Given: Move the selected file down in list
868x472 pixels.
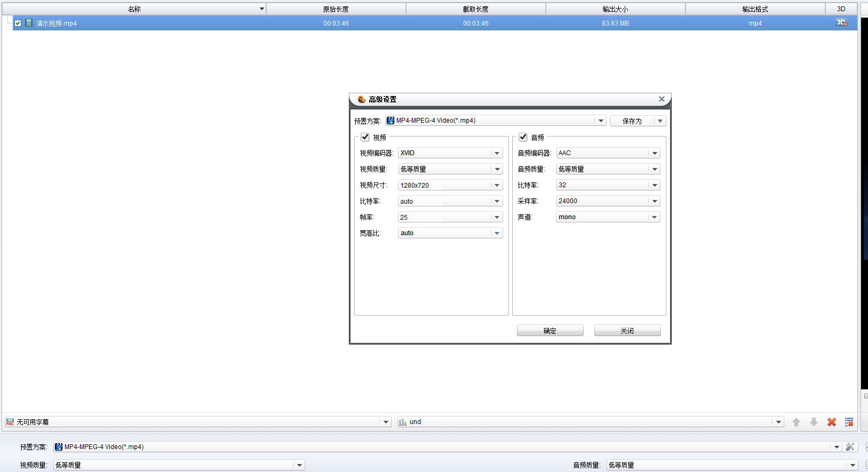Looking at the screenshot, I should pyautogui.click(x=814, y=422).
